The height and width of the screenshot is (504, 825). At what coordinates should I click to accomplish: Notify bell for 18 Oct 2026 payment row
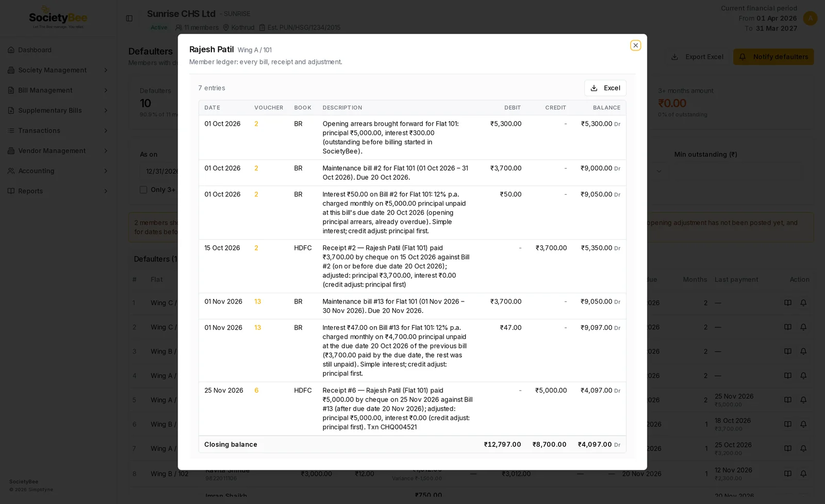tap(803, 424)
